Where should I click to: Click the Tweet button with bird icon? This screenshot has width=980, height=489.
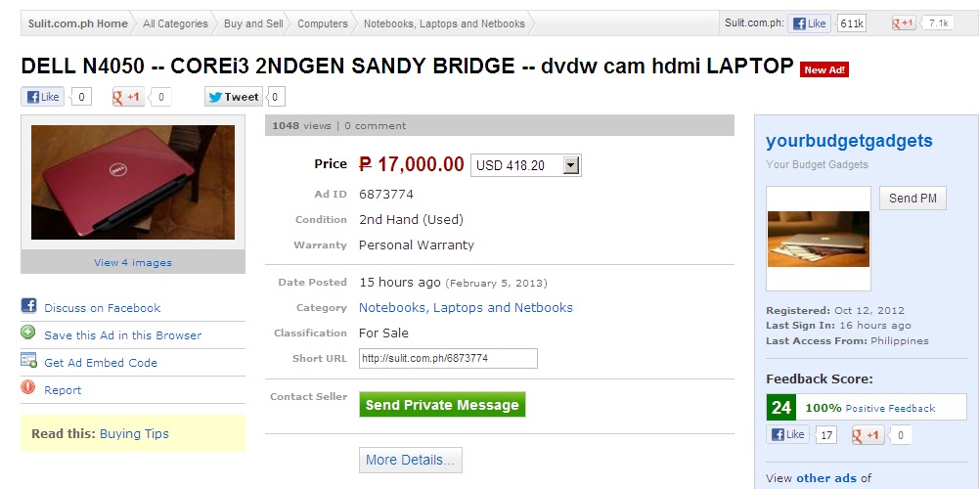pyautogui.click(x=233, y=97)
